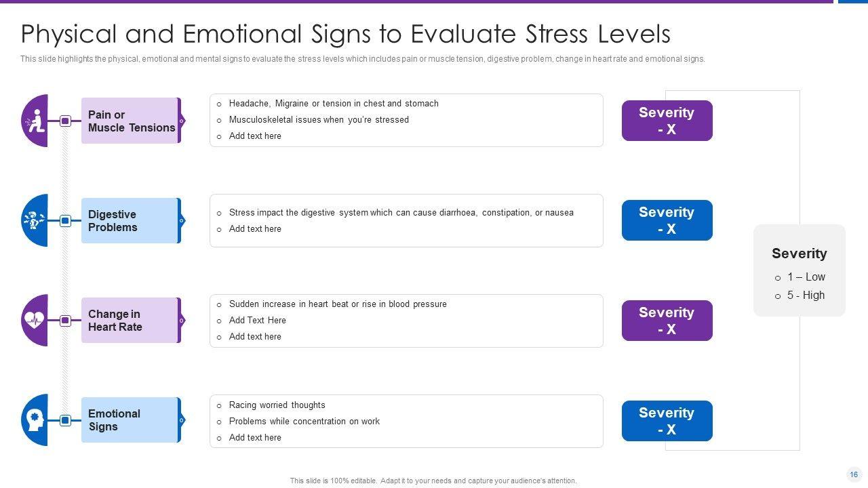Click the digestive problems icon
This screenshot has height=488, width=868.
34,221
